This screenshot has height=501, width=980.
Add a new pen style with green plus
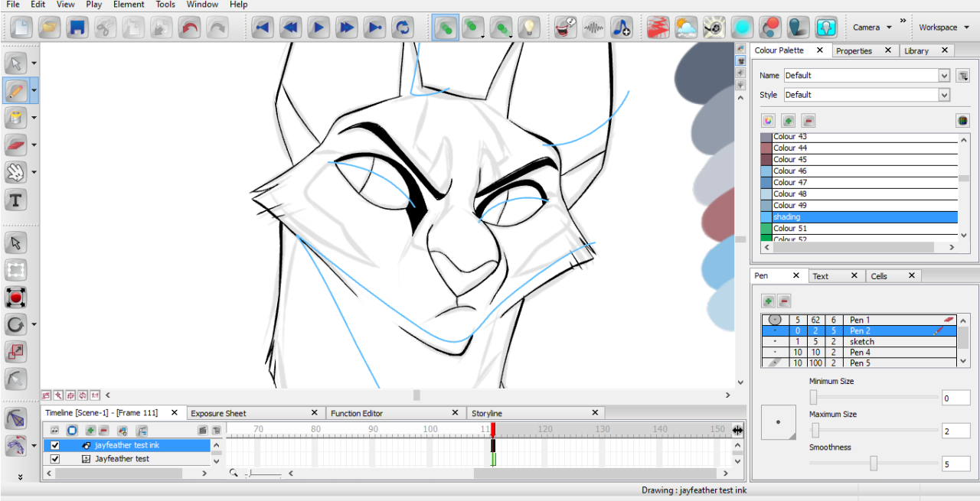pos(768,301)
